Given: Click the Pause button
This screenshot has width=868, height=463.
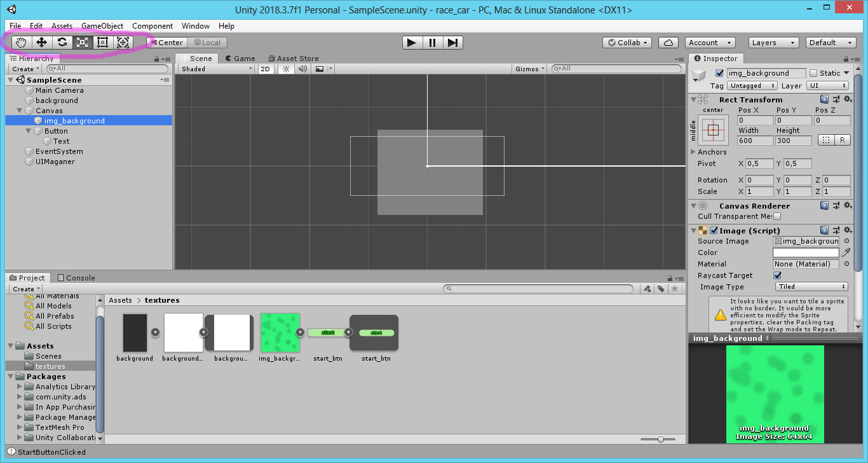Looking at the screenshot, I should (x=432, y=43).
